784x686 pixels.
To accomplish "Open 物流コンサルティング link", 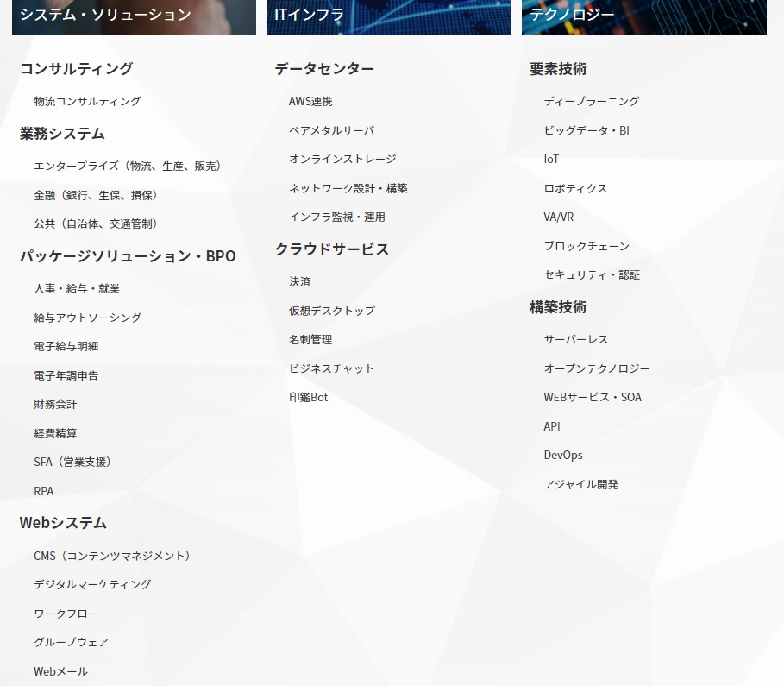I will (x=87, y=101).
